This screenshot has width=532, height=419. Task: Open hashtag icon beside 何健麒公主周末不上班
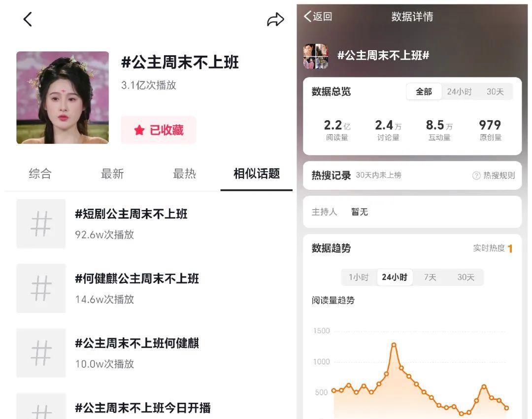[41, 288]
